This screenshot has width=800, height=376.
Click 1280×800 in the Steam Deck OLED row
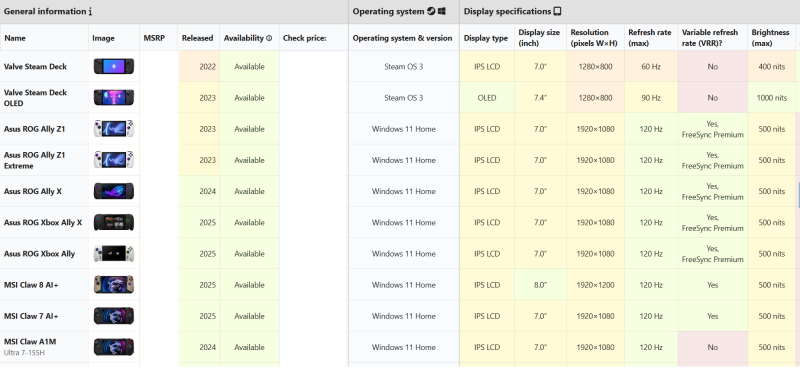click(x=595, y=97)
